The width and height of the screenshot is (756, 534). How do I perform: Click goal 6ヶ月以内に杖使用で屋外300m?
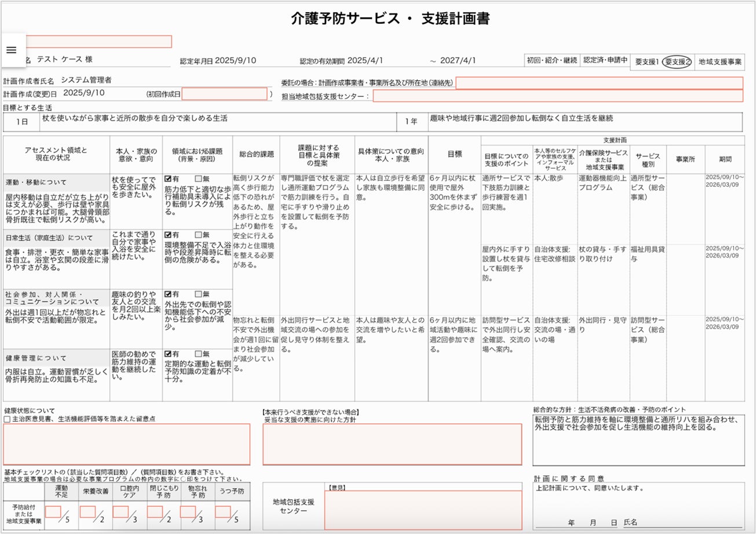point(453,192)
